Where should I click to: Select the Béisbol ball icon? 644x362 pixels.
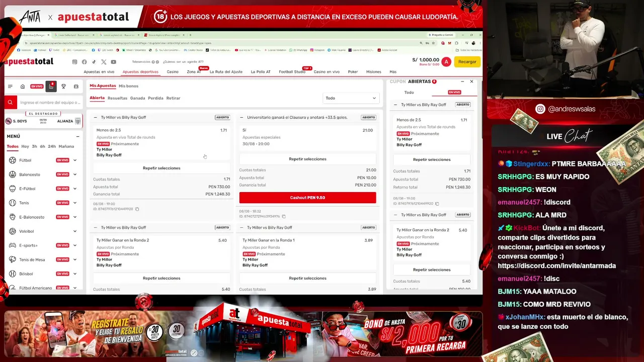click(x=13, y=274)
